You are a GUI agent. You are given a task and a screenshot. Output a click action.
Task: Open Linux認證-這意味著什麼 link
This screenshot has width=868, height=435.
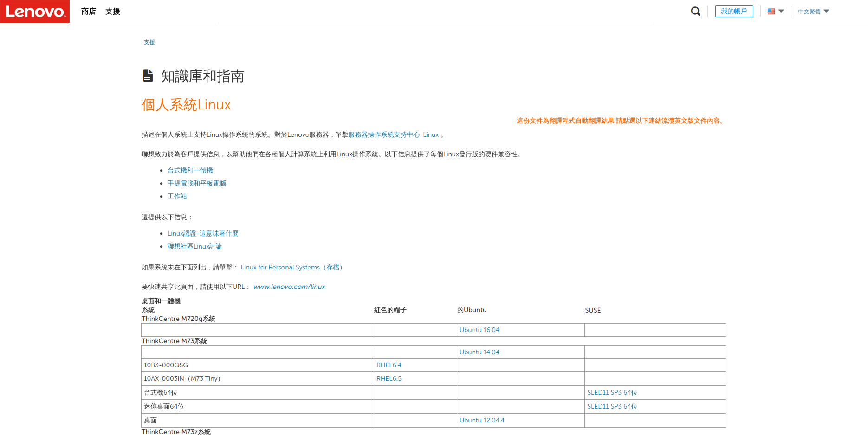pyautogui.click(x=203, y=233)
